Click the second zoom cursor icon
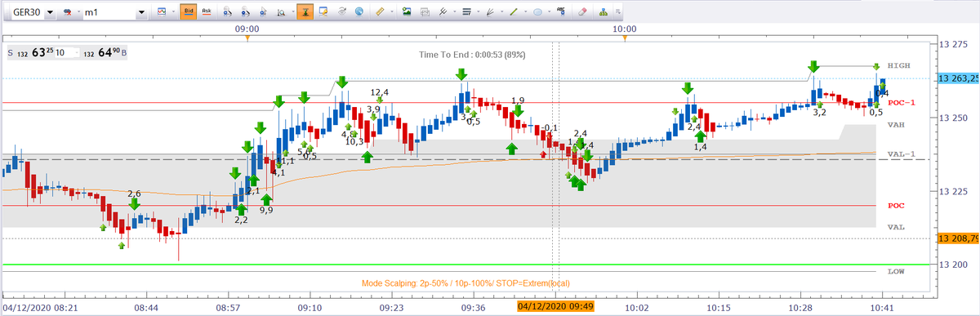Screen dimensions: 980x316 click(245, 12)
